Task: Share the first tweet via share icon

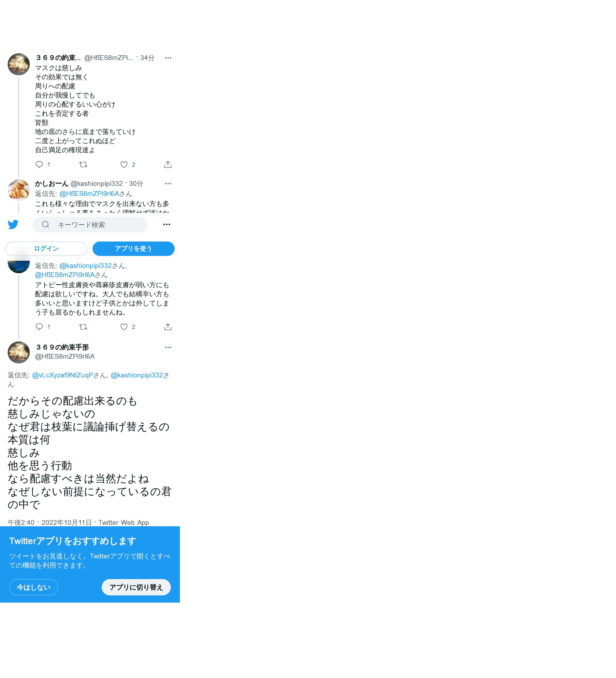Action: 168,164
